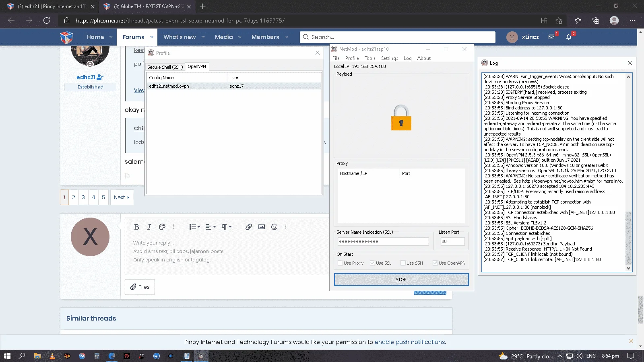Image resolution: width=644 pixels, height=362 pixels.
Task: Expand the Members nav dropdown arrow
Action: [x=287, y=37]
